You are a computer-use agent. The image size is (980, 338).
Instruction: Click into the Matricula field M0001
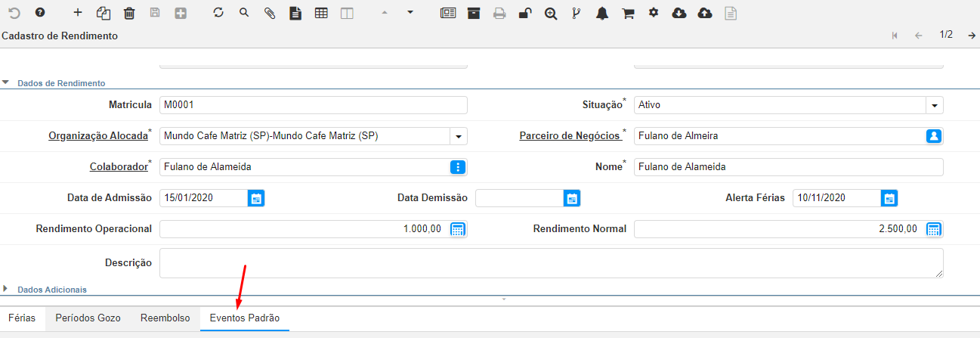(x=314, y=105)
